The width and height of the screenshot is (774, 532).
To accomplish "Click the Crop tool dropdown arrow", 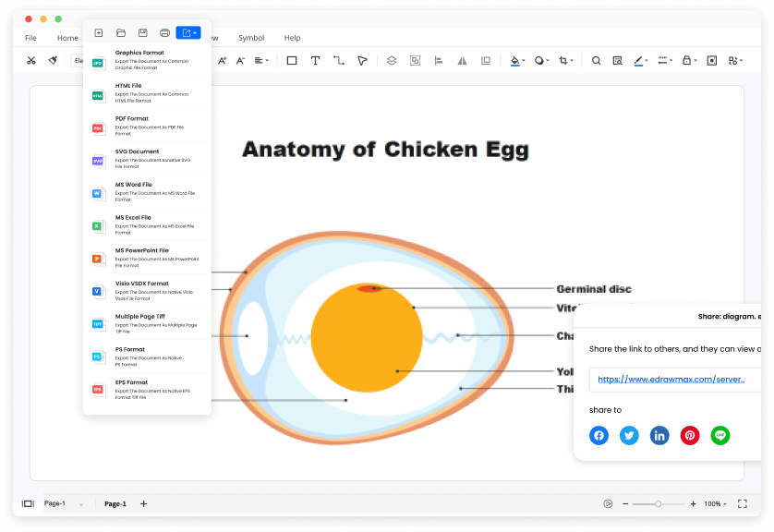I will [571, 60].
